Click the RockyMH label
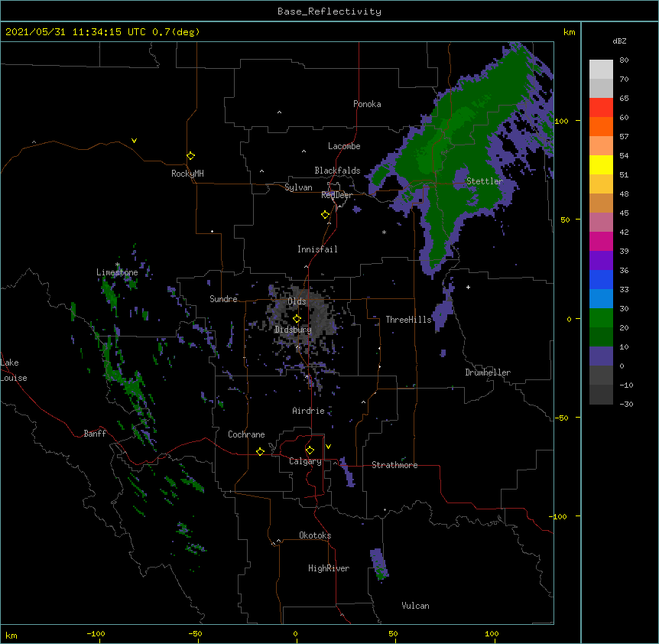This screenshot has height=644, width=659. (187, 174)
